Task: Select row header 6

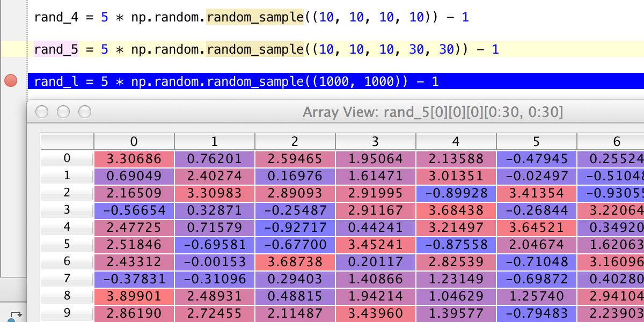Action: 67,261
